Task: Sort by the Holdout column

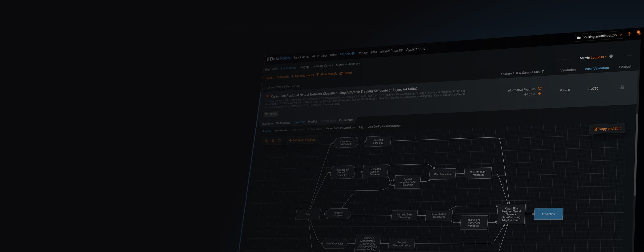Action: pos(625,67)
